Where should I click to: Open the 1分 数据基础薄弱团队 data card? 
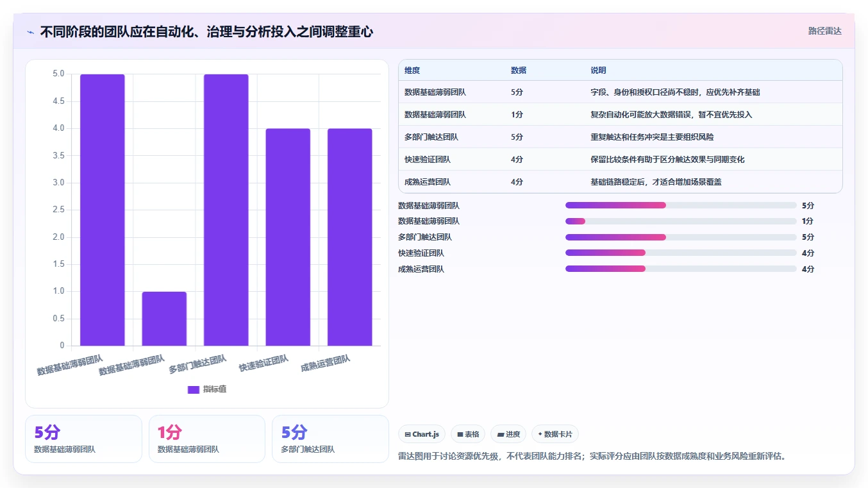pos(206,439)
